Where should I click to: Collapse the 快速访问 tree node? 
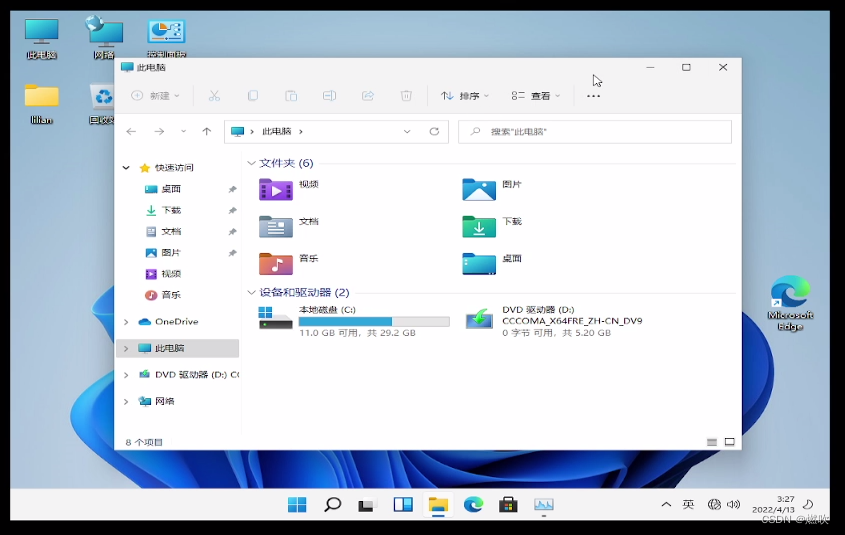click(126, 168)
